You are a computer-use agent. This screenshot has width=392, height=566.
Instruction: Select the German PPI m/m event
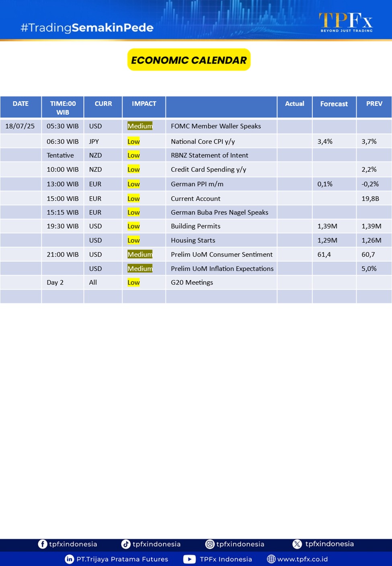(x=197, y=184)
